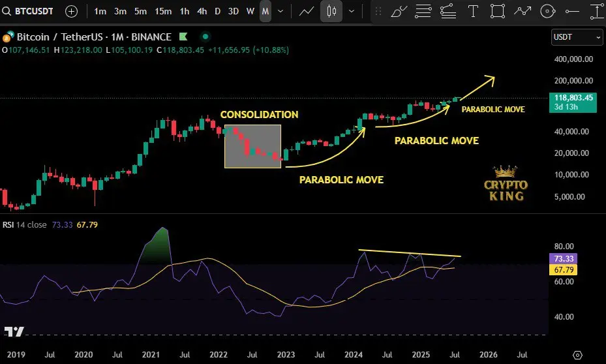Switch to line chart type
606x364 pixels.
pyautogui.click(x=307, y=11)
